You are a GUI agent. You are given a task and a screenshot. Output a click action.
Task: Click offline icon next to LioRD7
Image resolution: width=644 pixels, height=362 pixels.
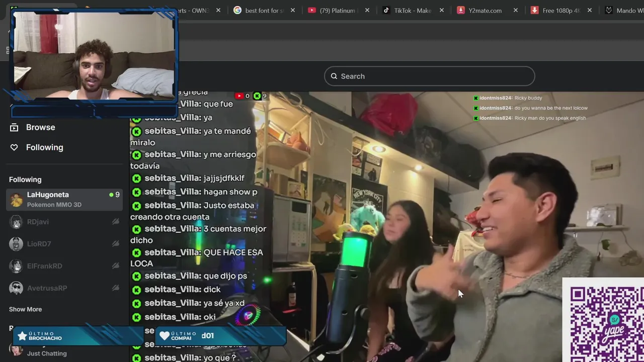point(116,244)
